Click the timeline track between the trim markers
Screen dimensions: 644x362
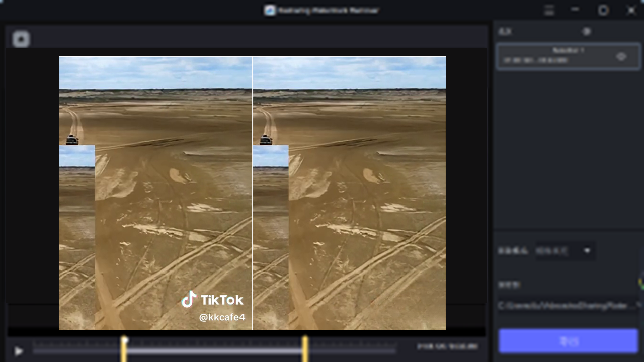click(214, 351)
